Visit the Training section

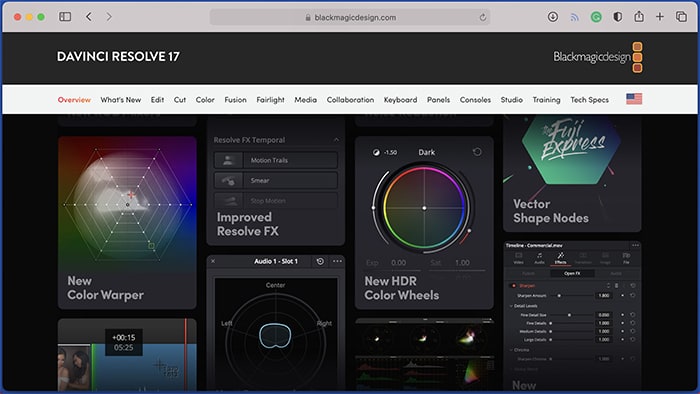click(x=546, y=100)
